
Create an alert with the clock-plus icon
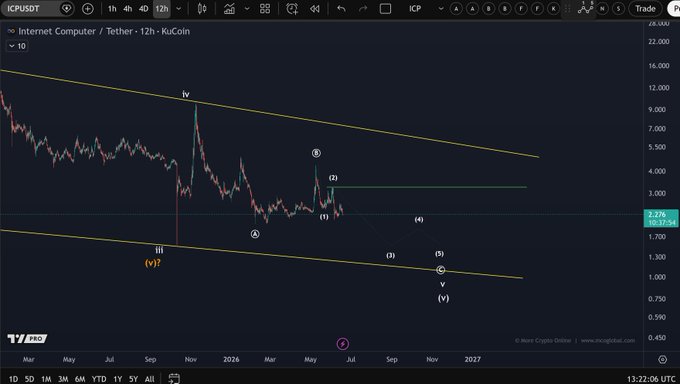click(292, 9)
